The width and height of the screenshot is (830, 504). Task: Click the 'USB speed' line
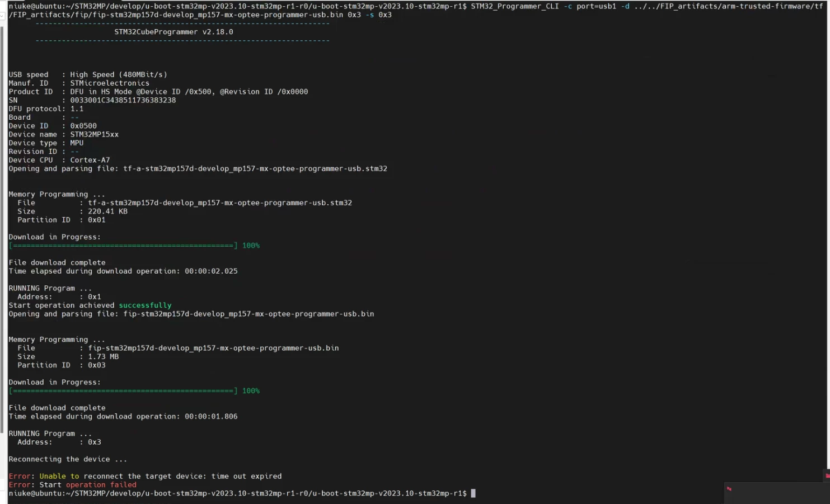pyautogui.click(x=88, y=74)
